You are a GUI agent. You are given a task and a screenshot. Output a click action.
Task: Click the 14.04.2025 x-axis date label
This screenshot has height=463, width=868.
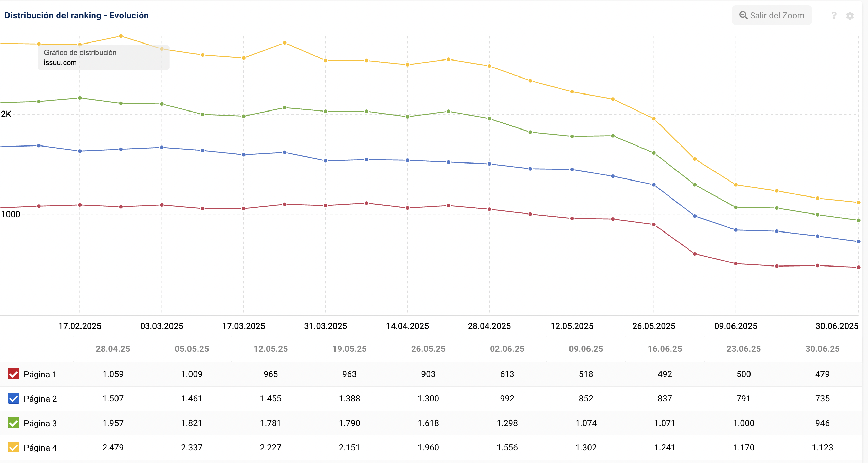click(x=407, y=326)
